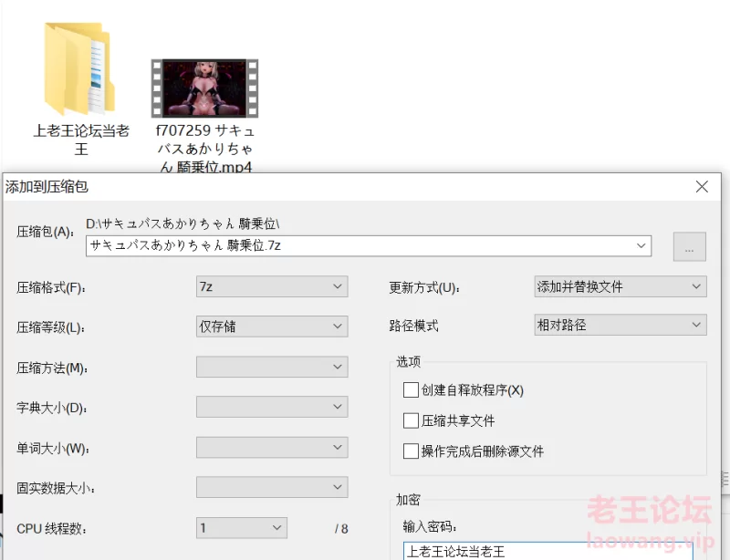This screenshot has height=560, width=730.
Task: Expand the archive name history dropdown arrow
Action: pos(641,245)
